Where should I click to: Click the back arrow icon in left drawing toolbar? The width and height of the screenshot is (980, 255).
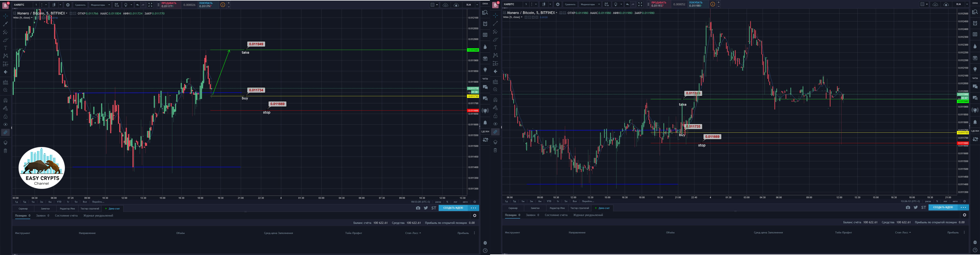5,72
